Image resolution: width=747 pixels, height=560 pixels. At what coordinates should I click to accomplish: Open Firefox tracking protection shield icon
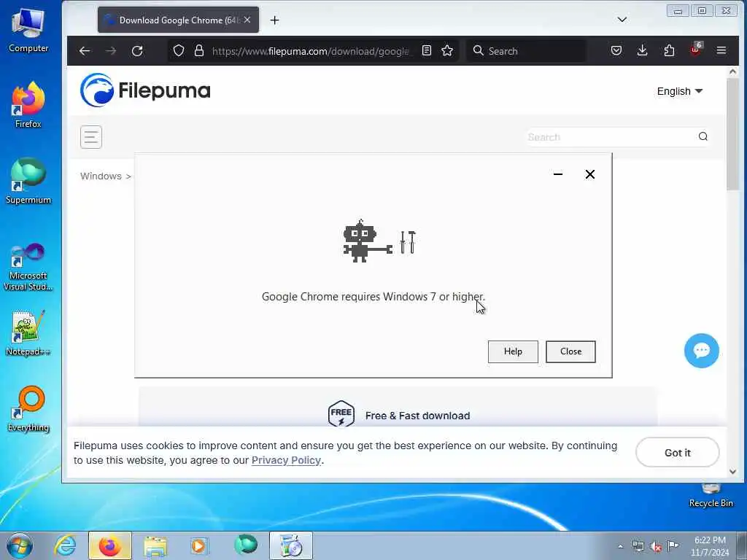pyautogui.click(x=179, y=50)
